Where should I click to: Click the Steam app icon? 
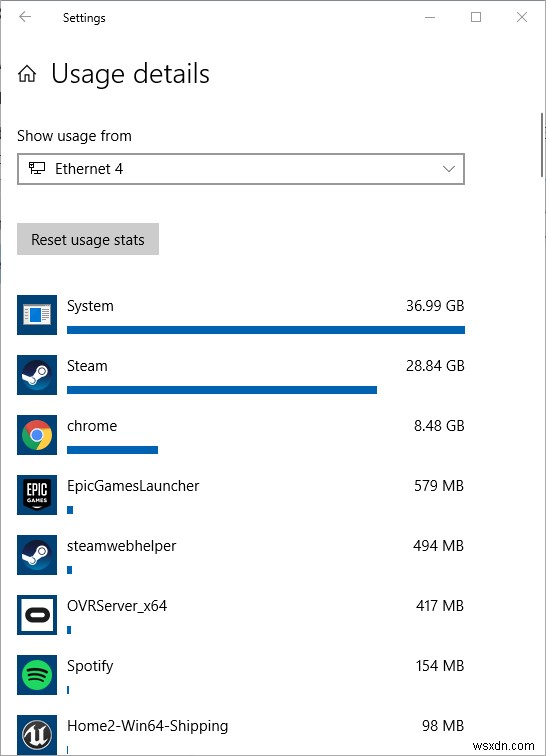[37, 375]
